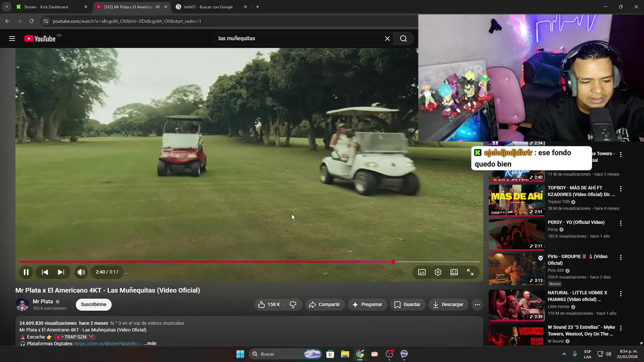Open the YouTube hamburger guide menu
Viewport: 644px width, 362px height.
click(x=12, y=39)
